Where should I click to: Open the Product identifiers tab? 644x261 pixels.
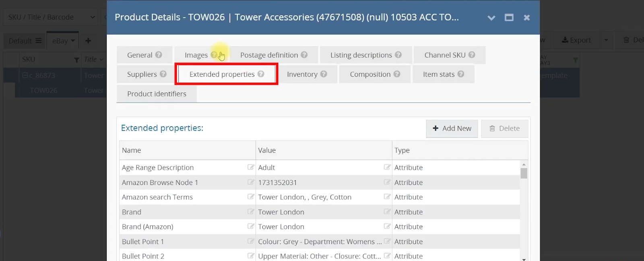pos(157,94)
